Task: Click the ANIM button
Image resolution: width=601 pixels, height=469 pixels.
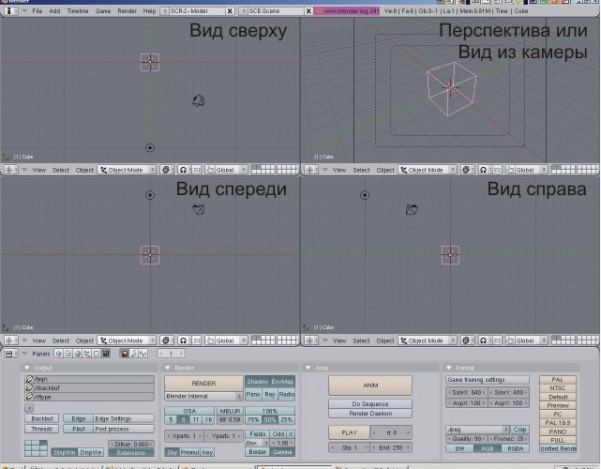Action: point(370,385)
